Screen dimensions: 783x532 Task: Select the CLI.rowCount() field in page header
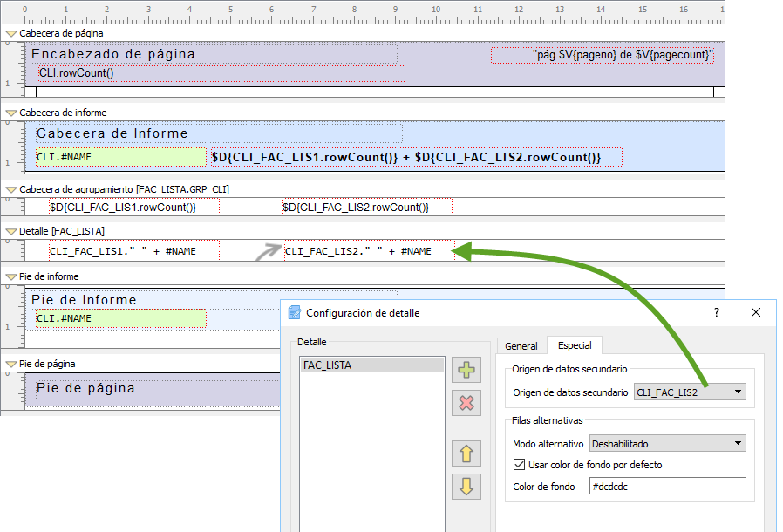coord(221,73)
